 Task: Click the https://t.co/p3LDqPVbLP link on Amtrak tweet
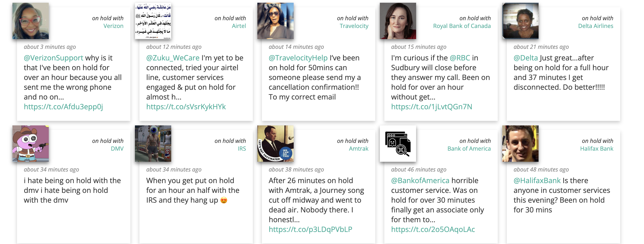click(x=310, y=229)
